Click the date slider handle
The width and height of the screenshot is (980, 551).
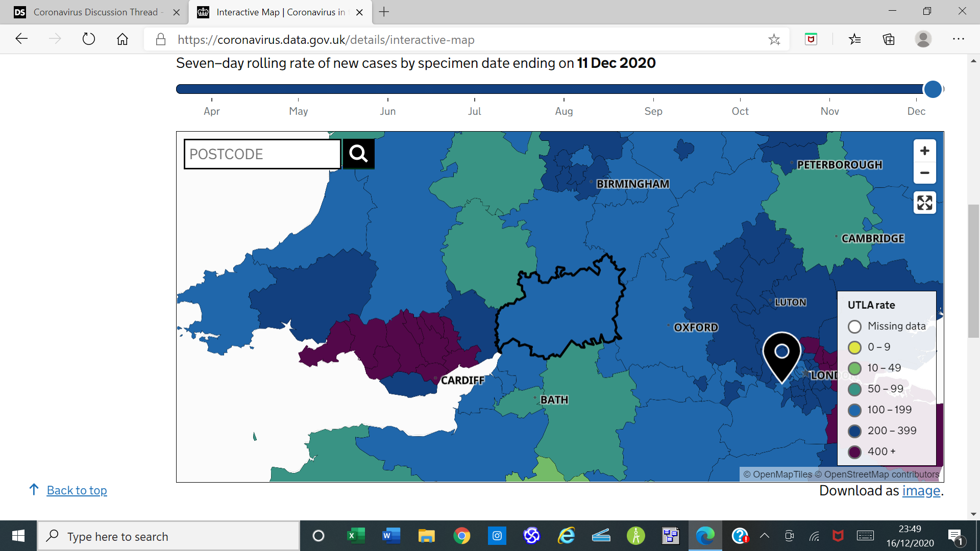933,89
